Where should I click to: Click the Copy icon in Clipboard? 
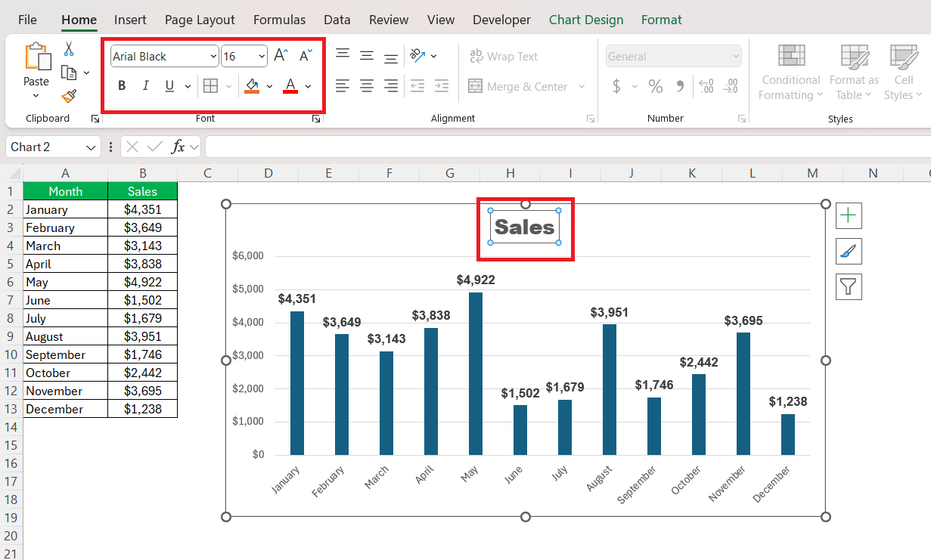pyautogui.click(x=69, y=73)
